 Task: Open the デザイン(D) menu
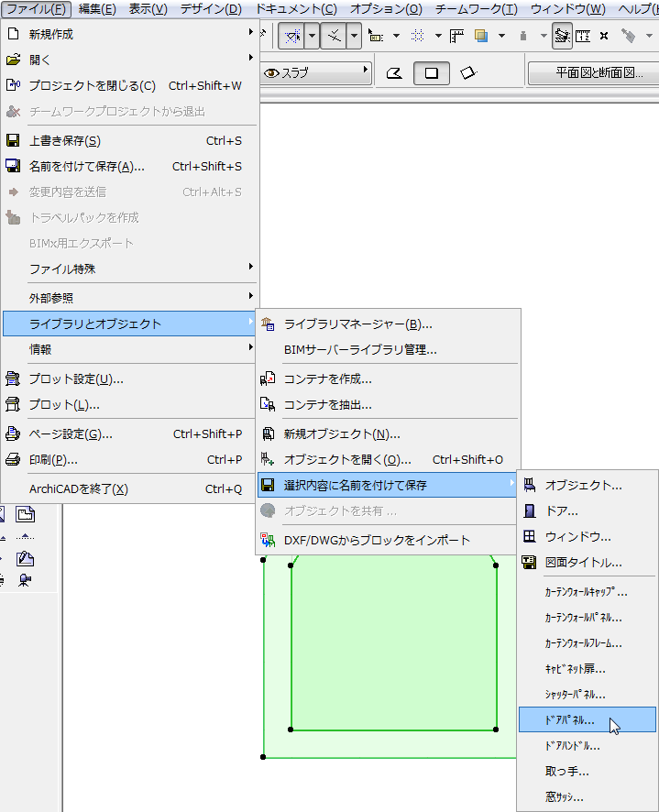211,9
